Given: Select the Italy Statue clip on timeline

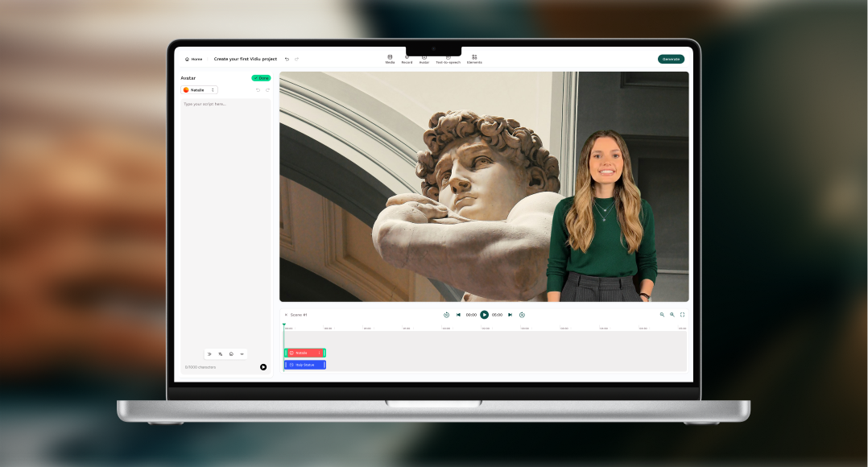Looking at the screenshot, I should [304, 365].
